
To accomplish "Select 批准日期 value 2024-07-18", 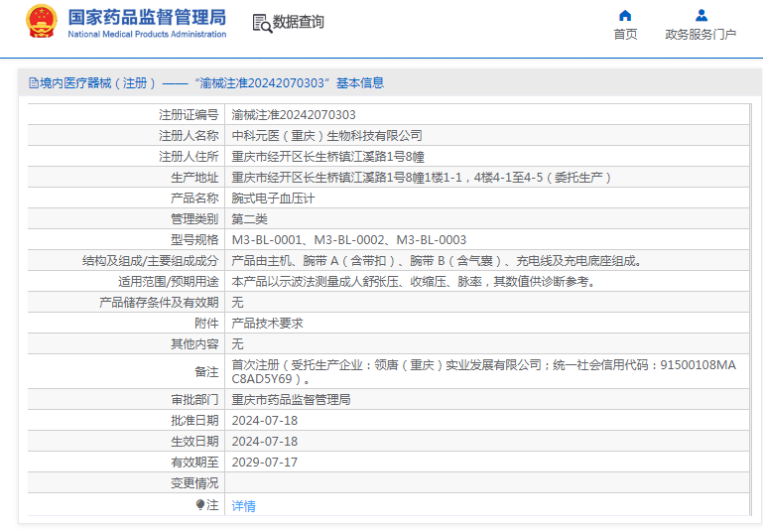I will [x=264, y=421].
